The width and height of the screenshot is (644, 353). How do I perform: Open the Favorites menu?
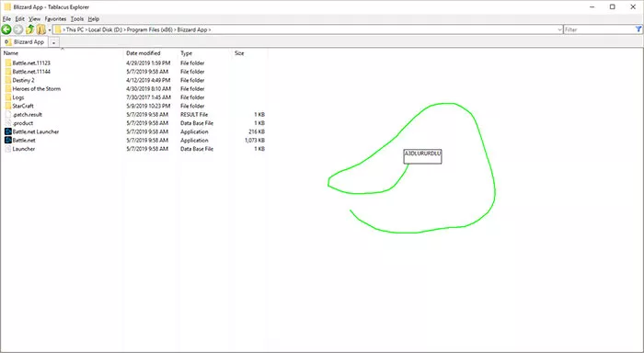[55, 19]
